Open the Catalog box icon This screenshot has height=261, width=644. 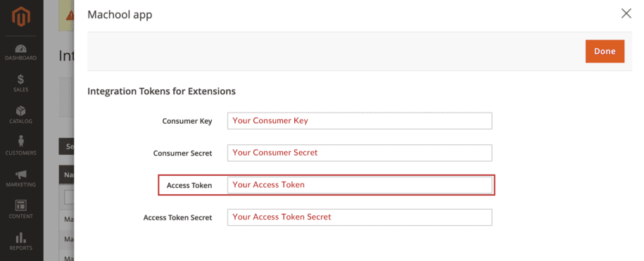pyautogui.click(x=21, y=111)
